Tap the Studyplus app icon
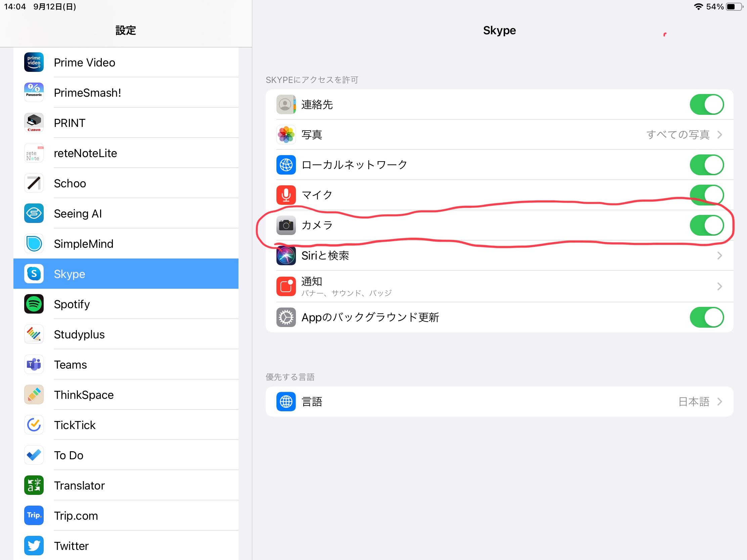The height and width of the screenshot is (560, 747). pyautogui.click(x=34, y=334)
